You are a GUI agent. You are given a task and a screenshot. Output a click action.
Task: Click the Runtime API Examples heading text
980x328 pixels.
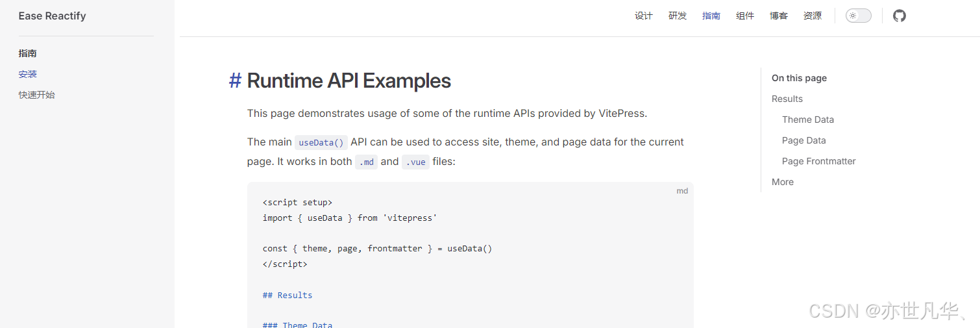click(349, 81)
